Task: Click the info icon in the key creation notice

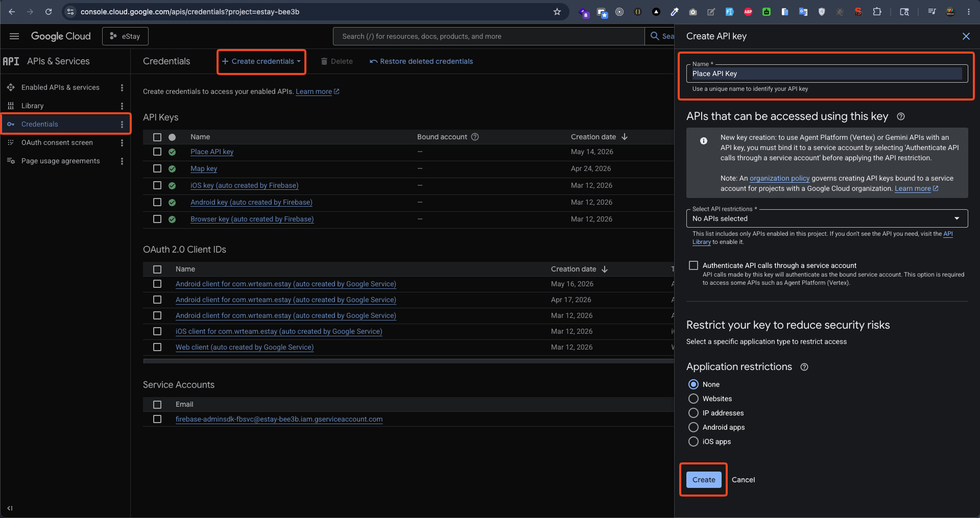Action: click(704, 141)
